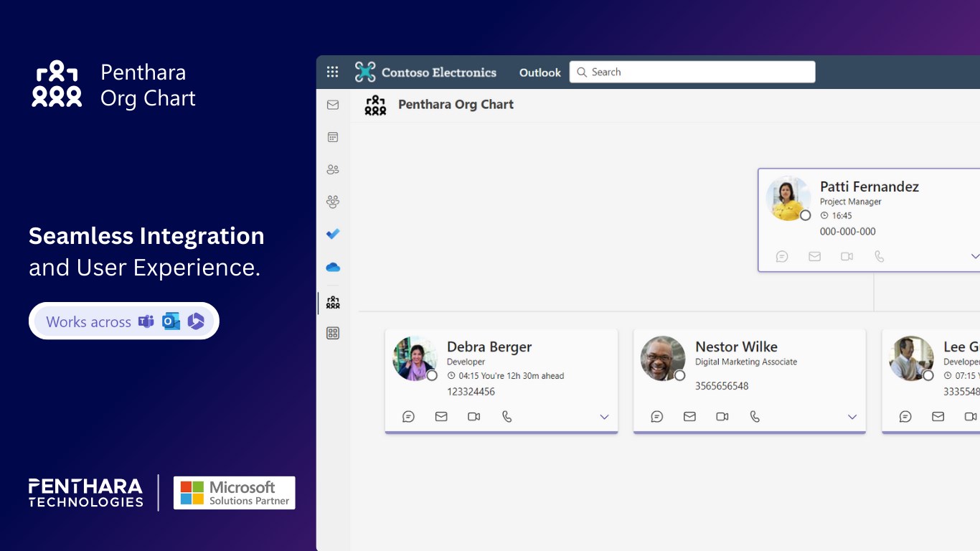Open People in the left sidebar

(x=333, y=169)
